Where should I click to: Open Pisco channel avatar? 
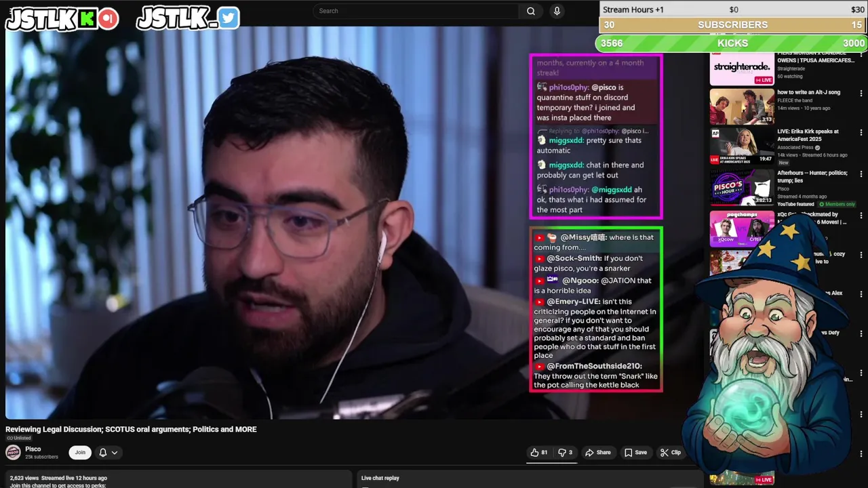coord(13,453)
